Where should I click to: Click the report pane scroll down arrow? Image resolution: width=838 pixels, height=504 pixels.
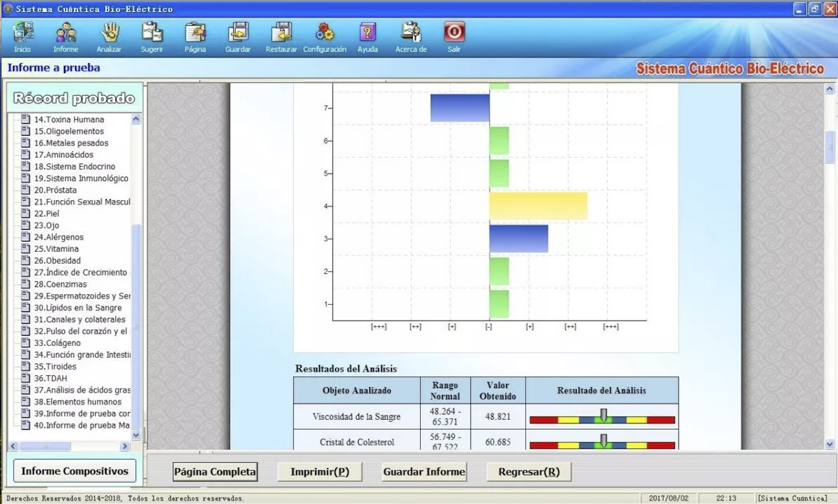[x=830, y=444]
